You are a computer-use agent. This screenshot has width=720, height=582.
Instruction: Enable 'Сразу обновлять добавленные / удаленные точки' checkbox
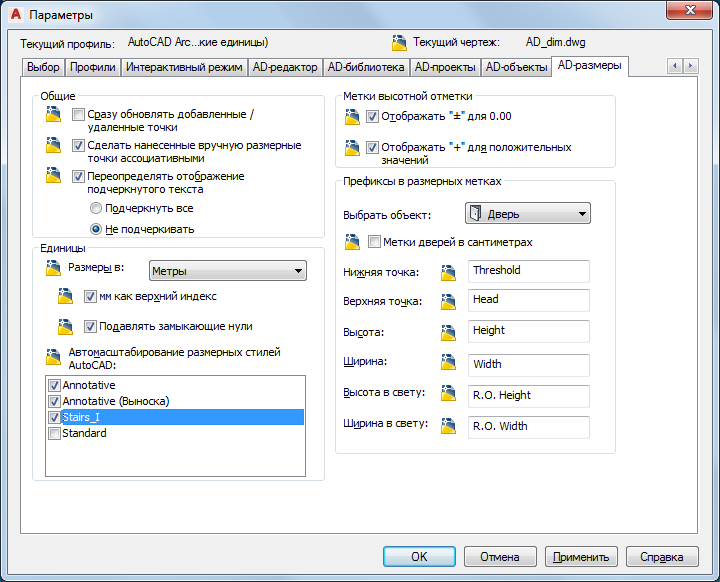[79, 114]
